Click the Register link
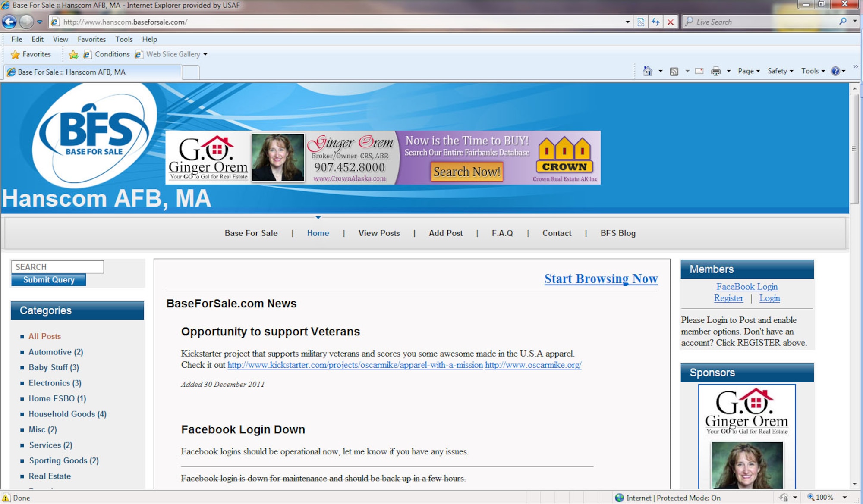863x504 pixels. 728,298
